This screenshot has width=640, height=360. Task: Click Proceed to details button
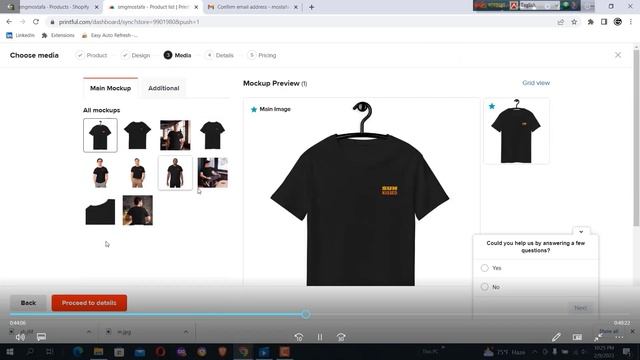pyautogui.click(x=89, y=303)
